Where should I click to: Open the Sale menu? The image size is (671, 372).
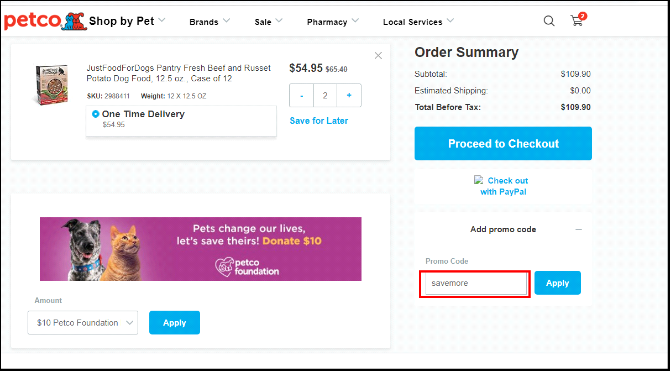pos(268,21)
